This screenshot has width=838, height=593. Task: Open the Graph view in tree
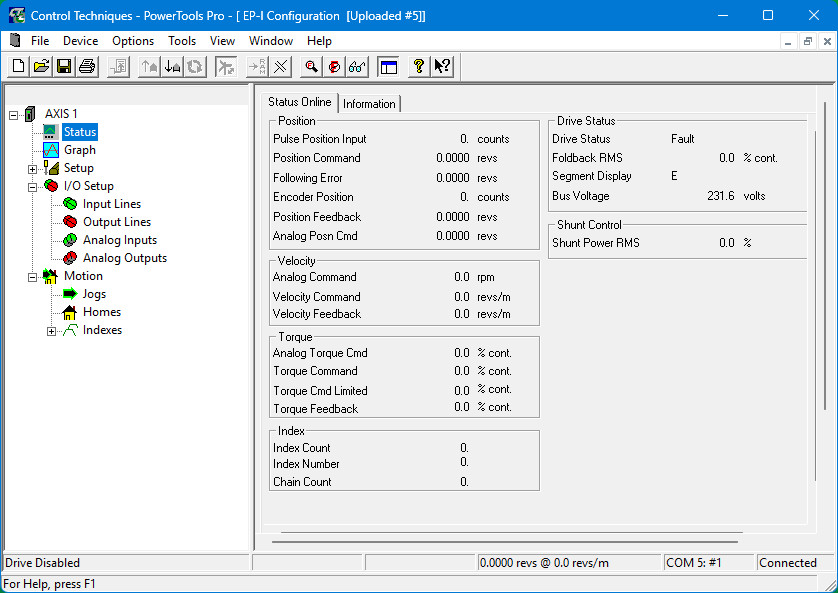point(80,150)
